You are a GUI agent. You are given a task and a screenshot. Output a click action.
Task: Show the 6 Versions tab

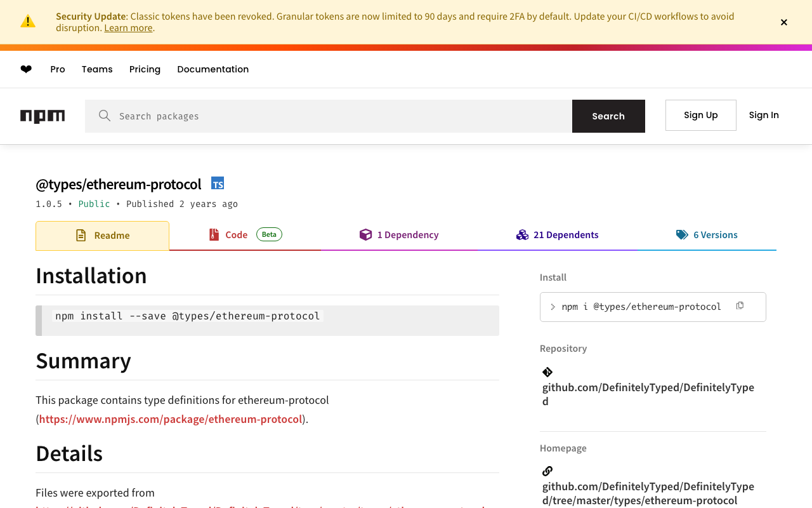[707, 235]
